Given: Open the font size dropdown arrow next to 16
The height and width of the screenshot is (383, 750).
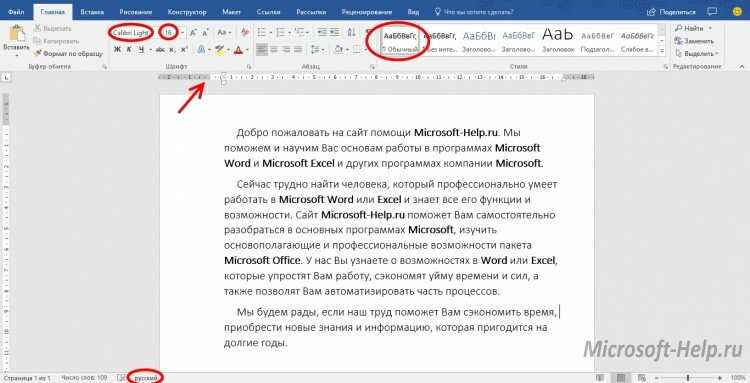Looking at the screenshot, I should coord(182,33).
